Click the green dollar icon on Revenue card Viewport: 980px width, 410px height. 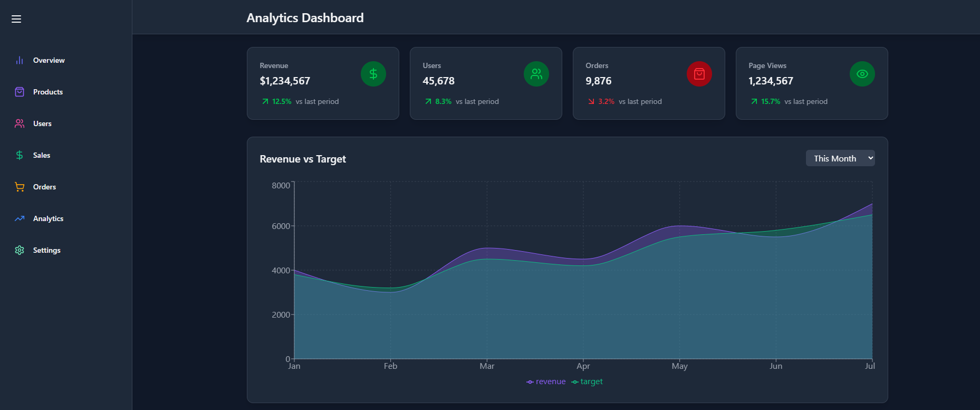coord(373,74)
